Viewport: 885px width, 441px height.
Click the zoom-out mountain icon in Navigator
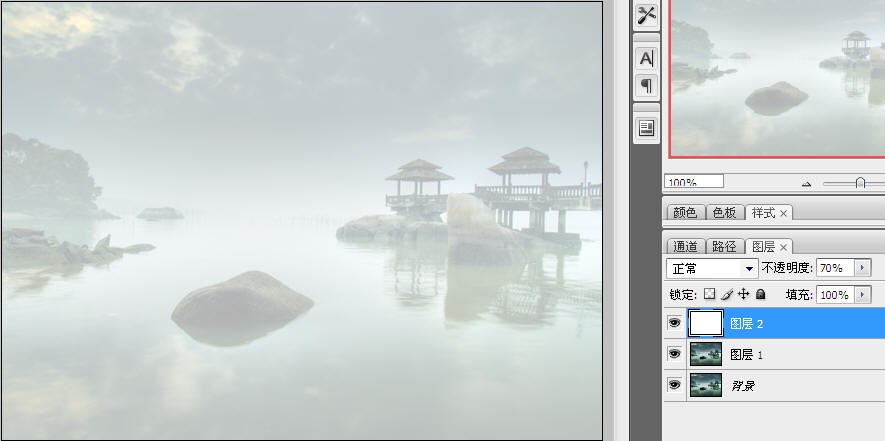click(x=806, y=184)
